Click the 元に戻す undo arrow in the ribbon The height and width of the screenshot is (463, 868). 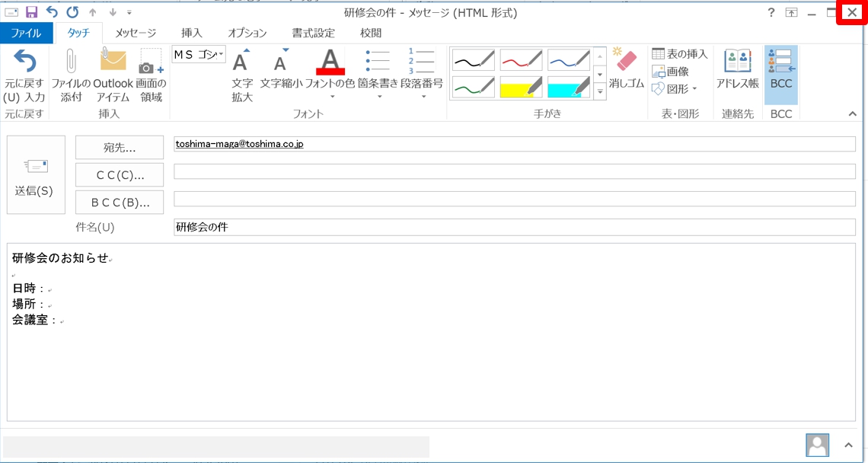coord(24,62)
